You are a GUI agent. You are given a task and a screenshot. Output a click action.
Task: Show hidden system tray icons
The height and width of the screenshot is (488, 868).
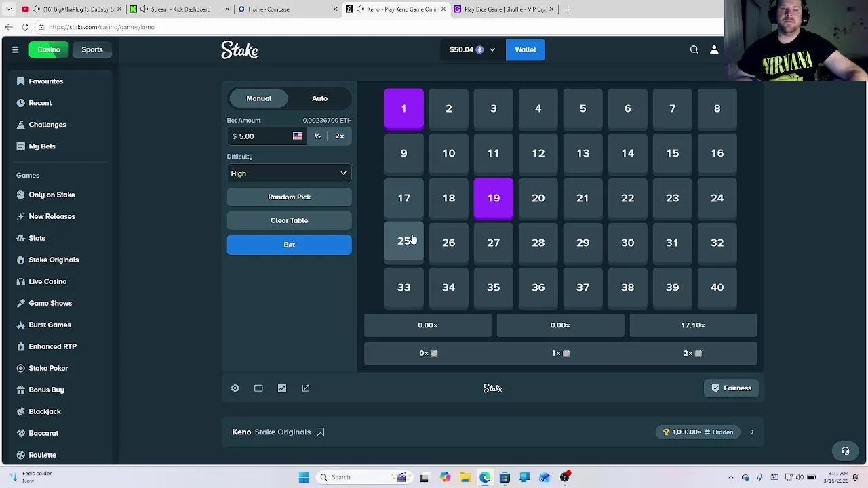(730, 477)
